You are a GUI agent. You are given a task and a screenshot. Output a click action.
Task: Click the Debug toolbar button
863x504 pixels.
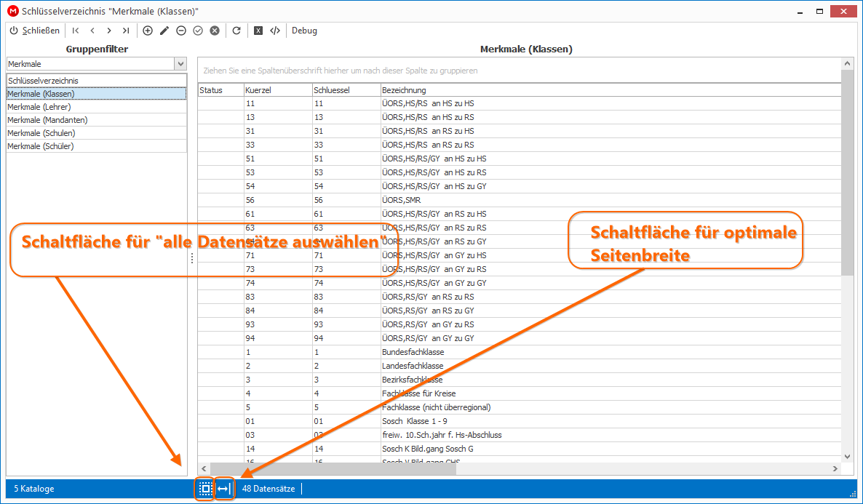coord(304,31)
